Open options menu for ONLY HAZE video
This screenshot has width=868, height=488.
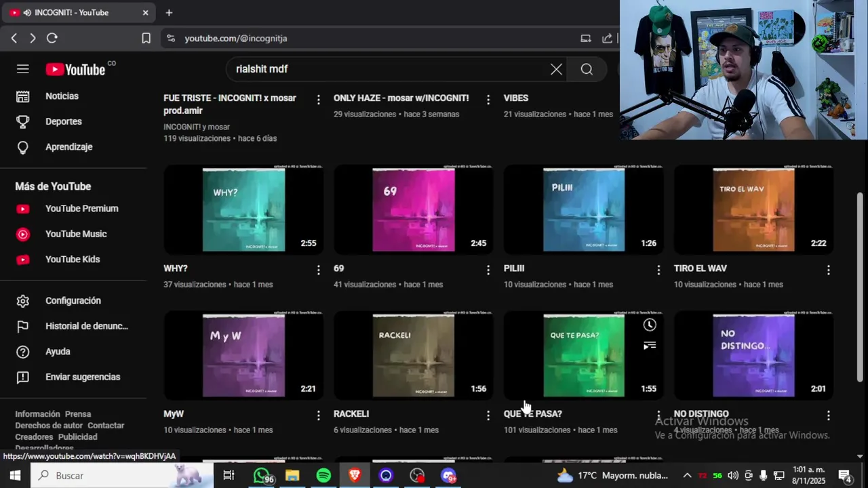pyautogui.click(x=488, y=100)
